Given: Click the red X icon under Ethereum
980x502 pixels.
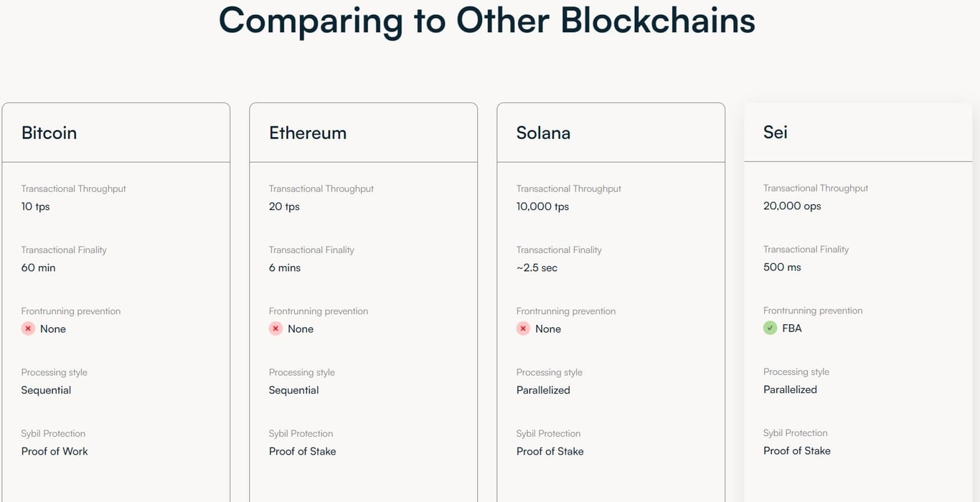Looking at the screenshot, I should pyautogui.click(x=275, y=328).
